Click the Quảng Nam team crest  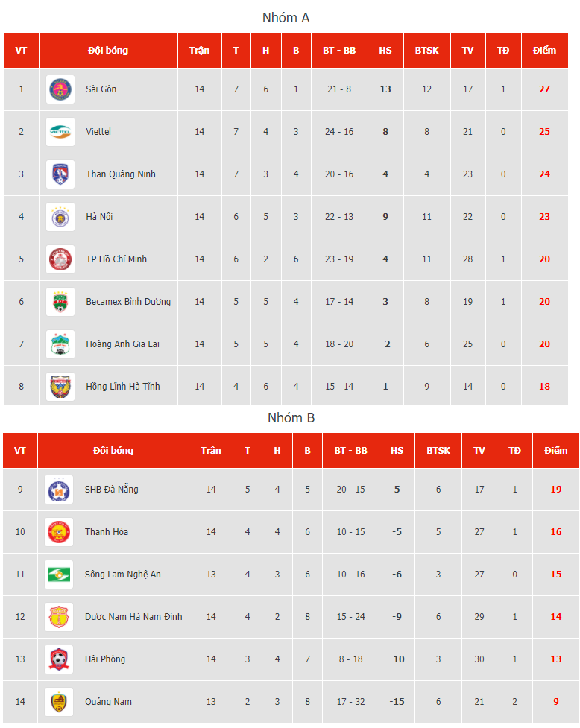(59, 702)
